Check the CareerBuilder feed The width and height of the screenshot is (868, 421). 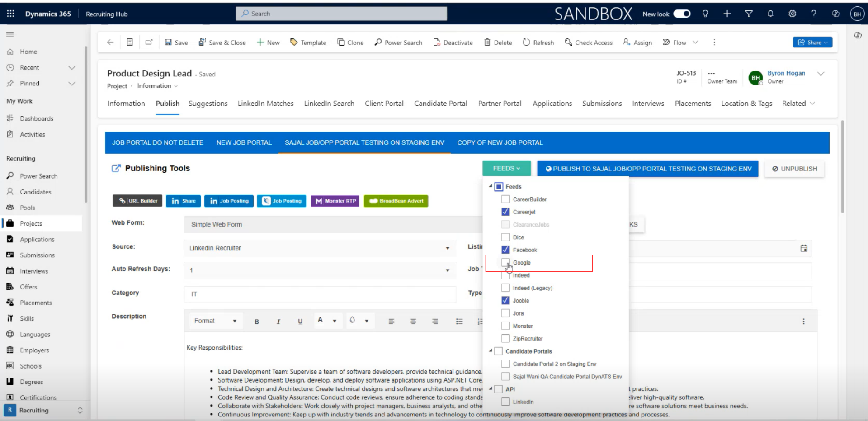506,199
